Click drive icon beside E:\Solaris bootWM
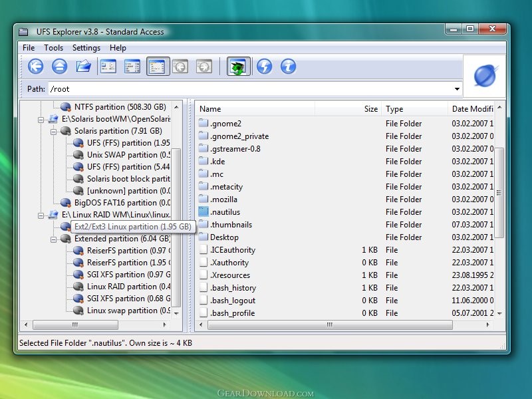Viewport: 532px width, 399px height. click(53, 119)
